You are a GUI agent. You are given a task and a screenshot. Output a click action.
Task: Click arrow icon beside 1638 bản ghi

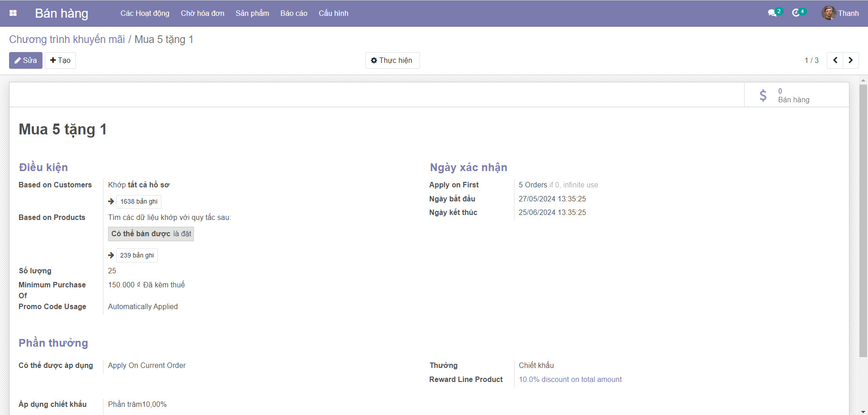(x=111, y=201)
